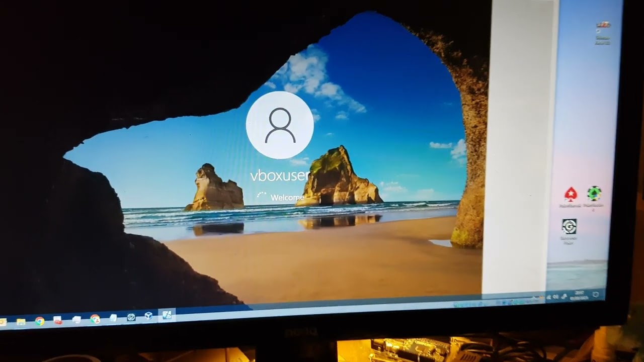Click the vboxuser profile picture
Screen dimensions: 644x362
pyautogui.click(x=280, y=125)
